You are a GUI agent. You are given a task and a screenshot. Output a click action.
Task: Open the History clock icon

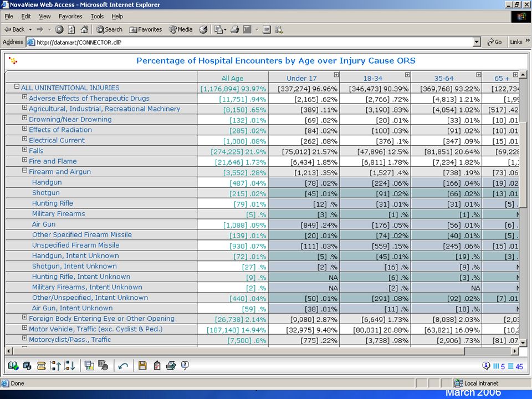coord(203,29)
